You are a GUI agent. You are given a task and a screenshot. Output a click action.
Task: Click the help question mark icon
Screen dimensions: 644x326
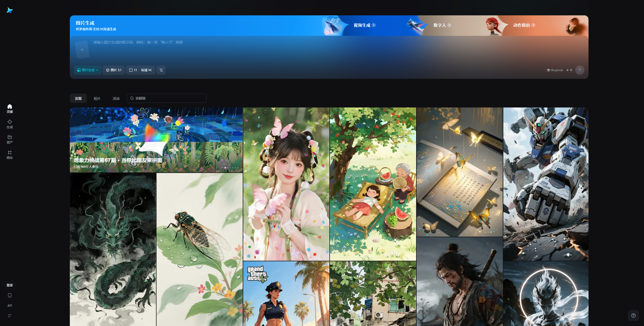pyautogui.click(x=633, y=315)
